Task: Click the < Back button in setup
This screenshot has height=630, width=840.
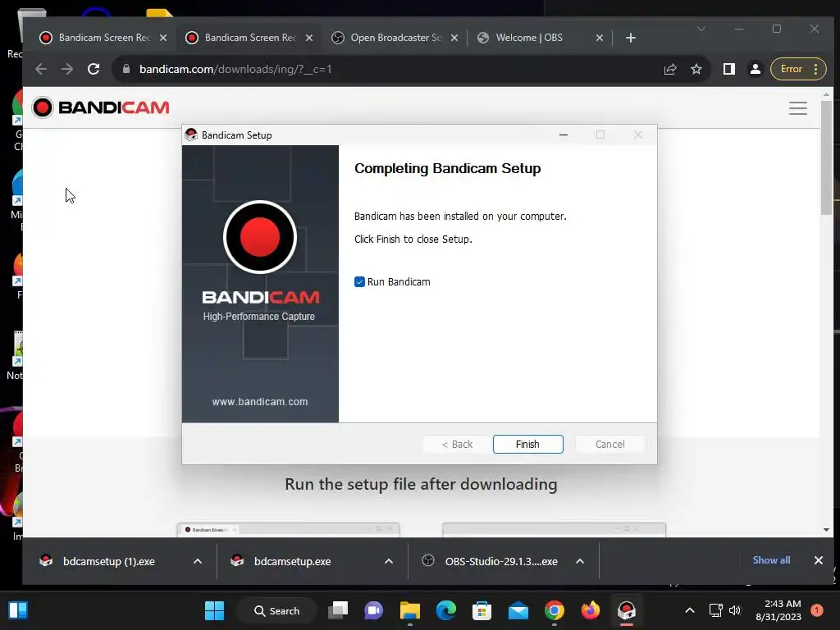Action: 457,444
